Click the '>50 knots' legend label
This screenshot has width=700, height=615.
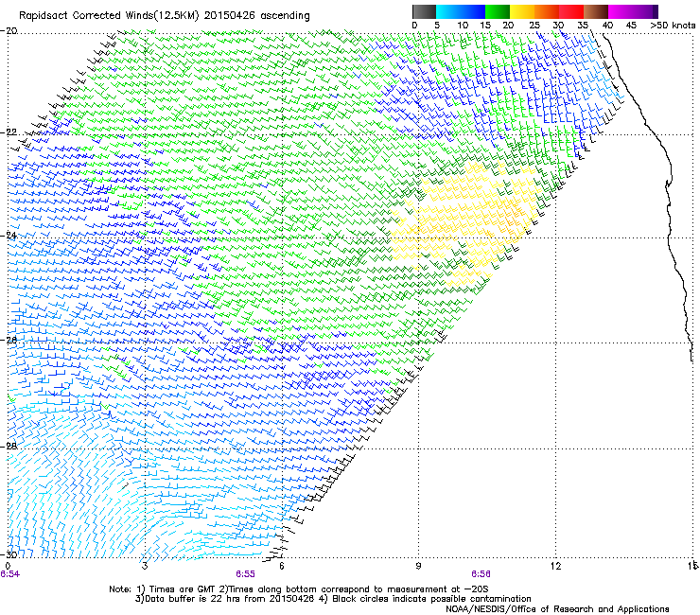tap(673, 26)
